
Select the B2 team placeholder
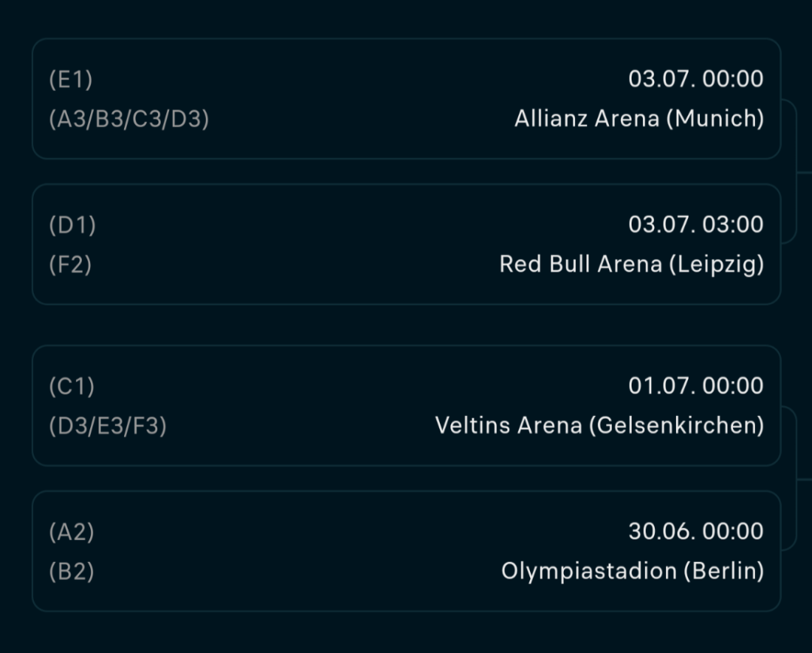pyautogui.click(x=71, y=571)
